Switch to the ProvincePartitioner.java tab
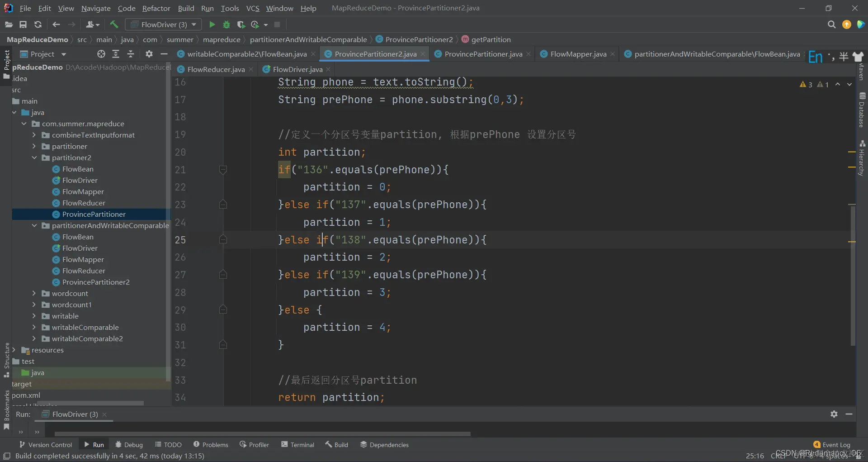868x462 pixels. point(483,54)
